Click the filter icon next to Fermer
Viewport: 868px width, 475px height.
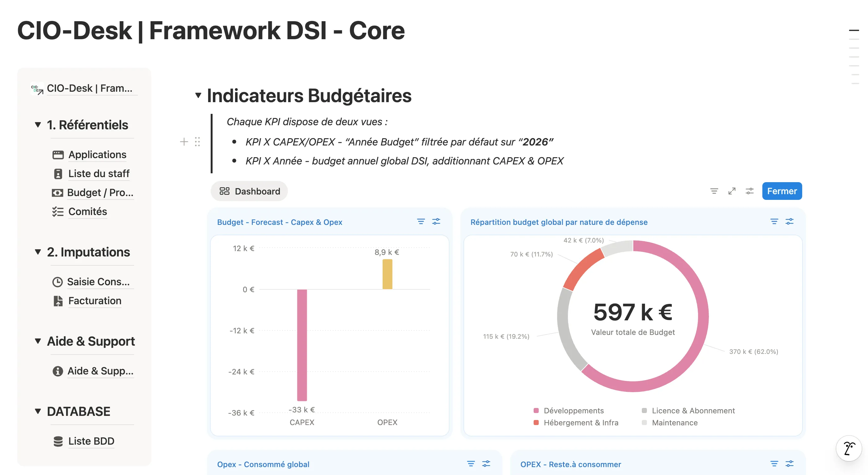714,191
